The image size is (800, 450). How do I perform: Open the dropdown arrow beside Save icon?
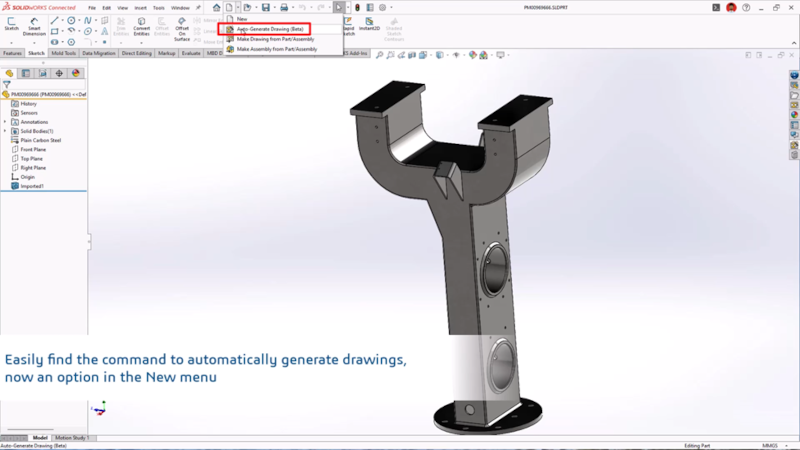pyautogui.click(x=275, y=8)
